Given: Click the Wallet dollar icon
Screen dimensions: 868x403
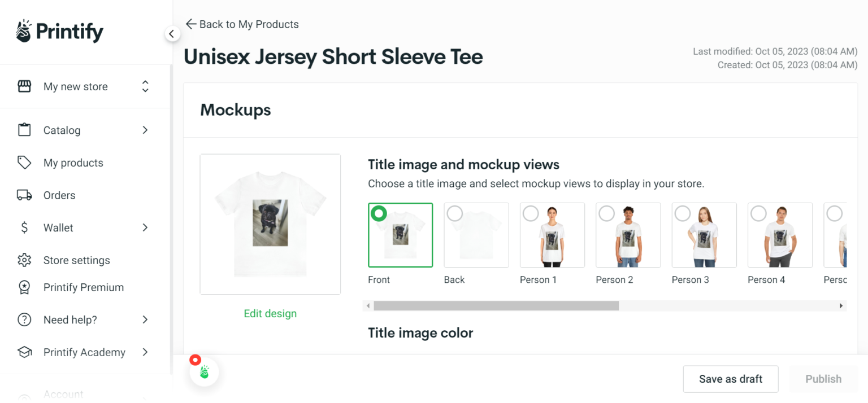Looking at the screenshot, I should (24, 227).
